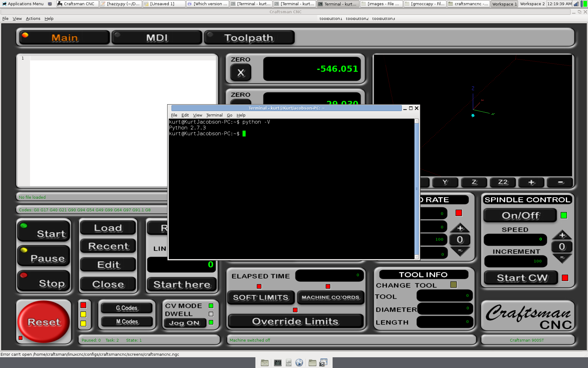Click the Z2 view button under preview
Viewport: 588px width, 368px height.
click(503, 182)
